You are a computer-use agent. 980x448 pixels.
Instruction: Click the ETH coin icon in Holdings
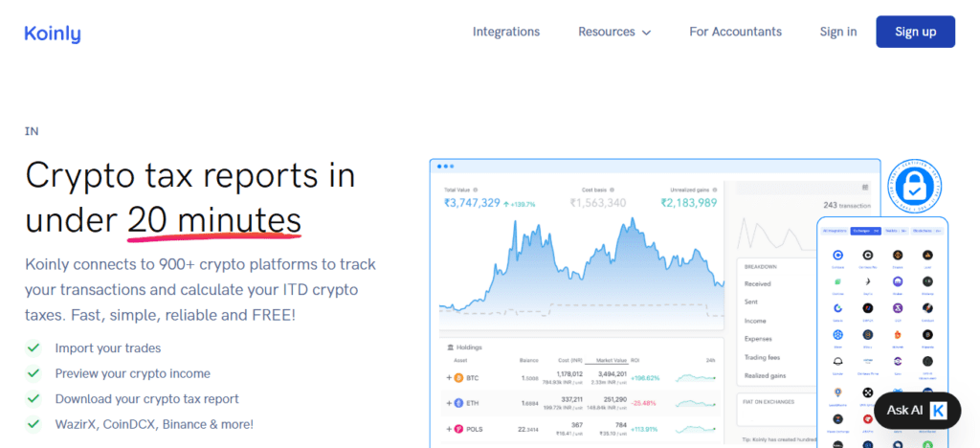point(458,403)
